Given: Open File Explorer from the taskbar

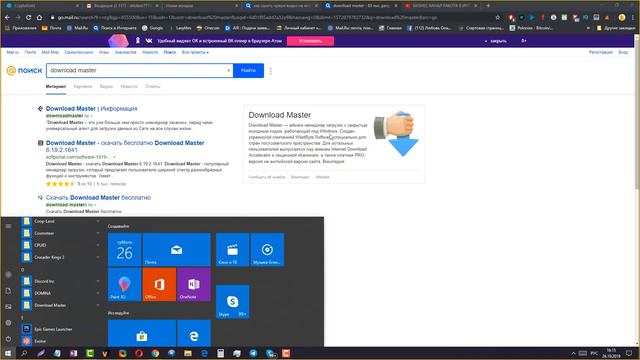Looking at the screenshot, I should click(188, 353).
